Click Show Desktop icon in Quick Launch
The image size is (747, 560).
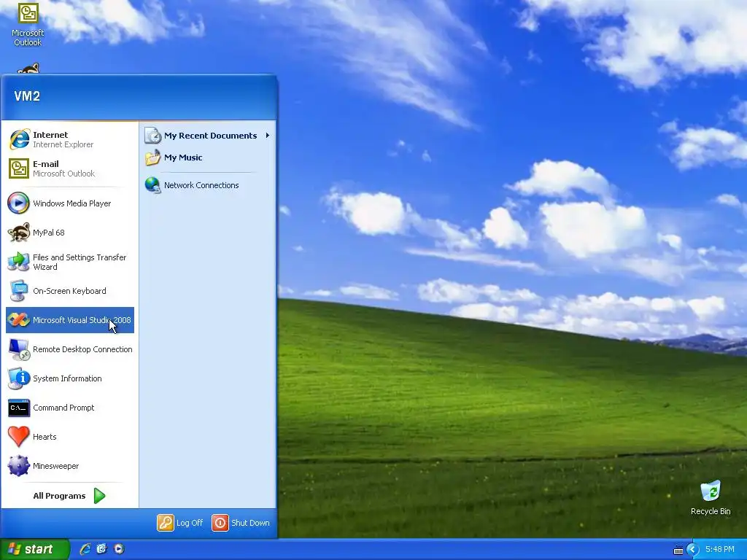[102, 549]
